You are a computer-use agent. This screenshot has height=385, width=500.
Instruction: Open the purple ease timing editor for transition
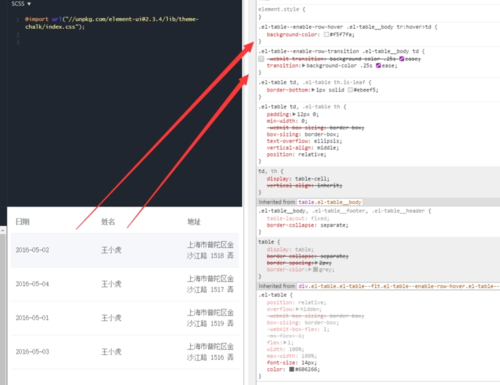coord(378,66)
